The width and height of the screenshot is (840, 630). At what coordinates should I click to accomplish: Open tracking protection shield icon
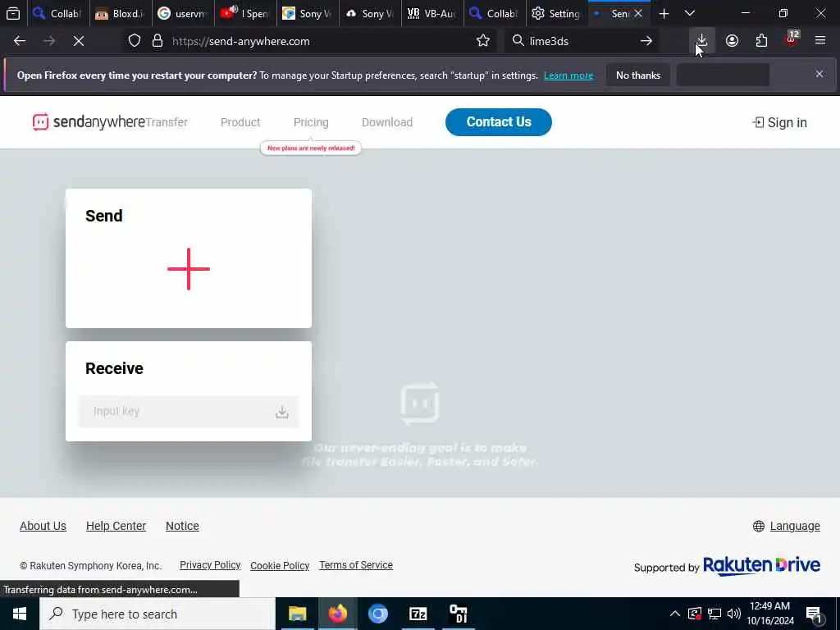[135, 41]
